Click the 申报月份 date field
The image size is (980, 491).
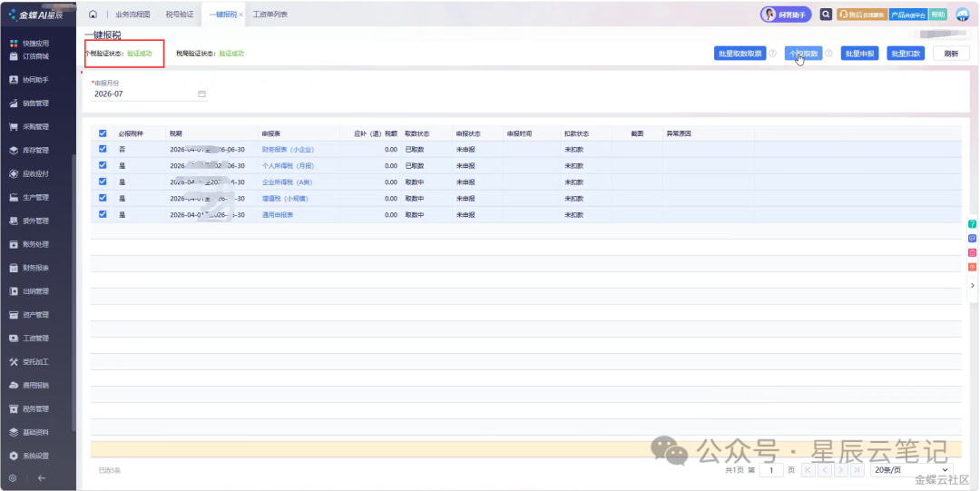pyautogui.click(x=150, y=93)
